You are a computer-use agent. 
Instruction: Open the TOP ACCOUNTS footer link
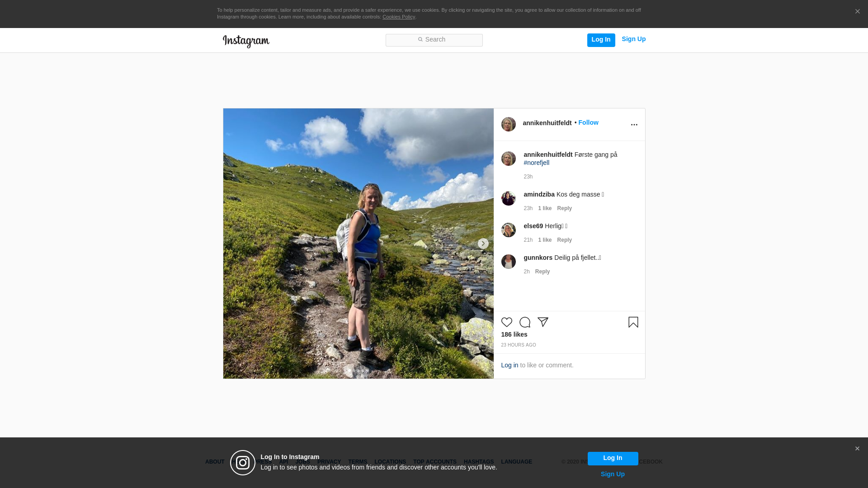click(x=434, y=462)
